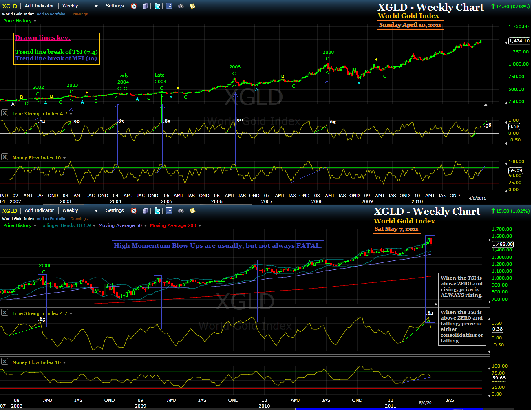
Task: Remove the Money Flow Index 10 panel
Action: (4, 157)
